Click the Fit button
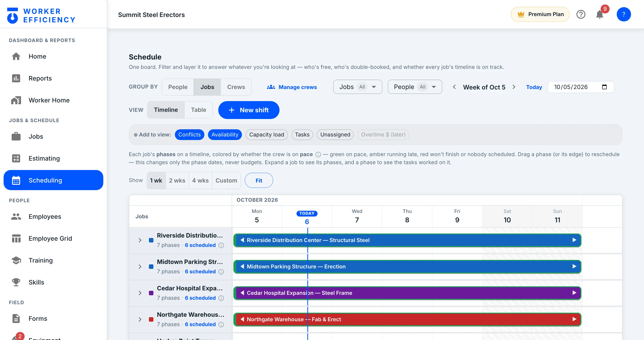 coord(259,180)
